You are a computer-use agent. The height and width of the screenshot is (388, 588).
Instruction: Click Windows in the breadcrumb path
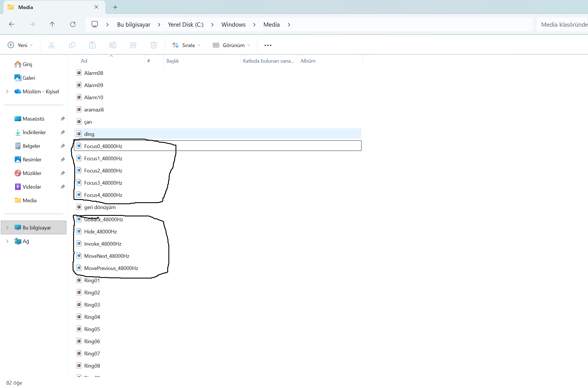click(x=233, y=25)
